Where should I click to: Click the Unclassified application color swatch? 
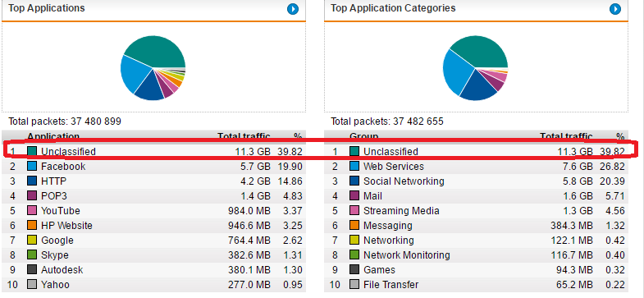pos(32,152)
